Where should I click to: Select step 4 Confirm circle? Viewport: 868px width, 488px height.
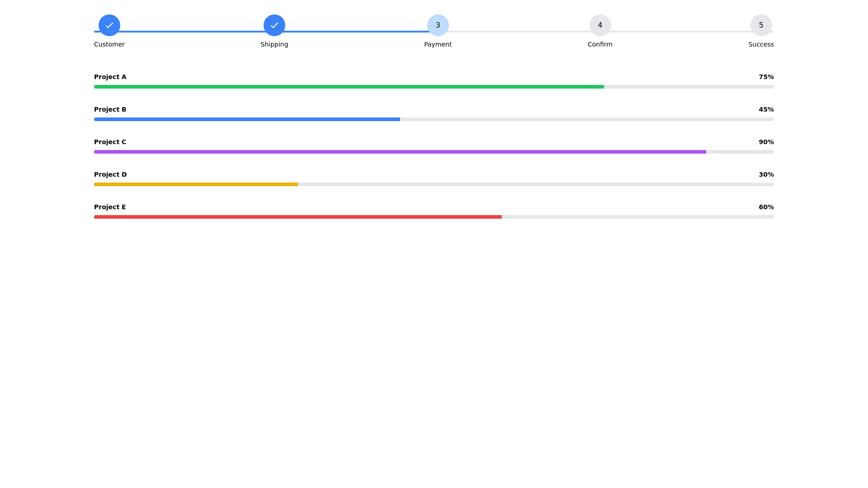600,25
